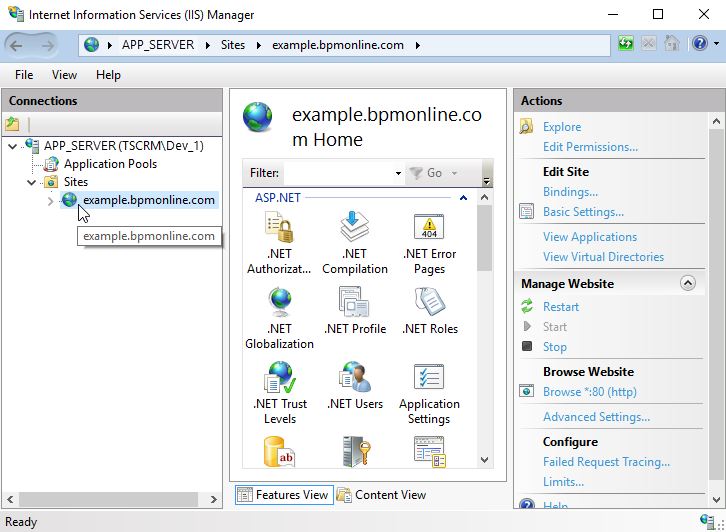Select example.bpmonline.com site in the tree
The width and height of the screenshot is (726, 532).
coord(149,200)
